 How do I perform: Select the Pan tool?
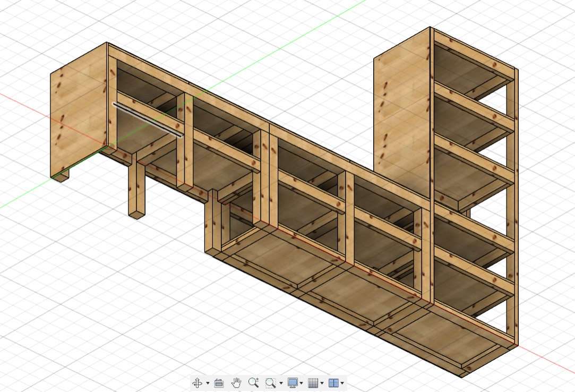coord(237,382)
